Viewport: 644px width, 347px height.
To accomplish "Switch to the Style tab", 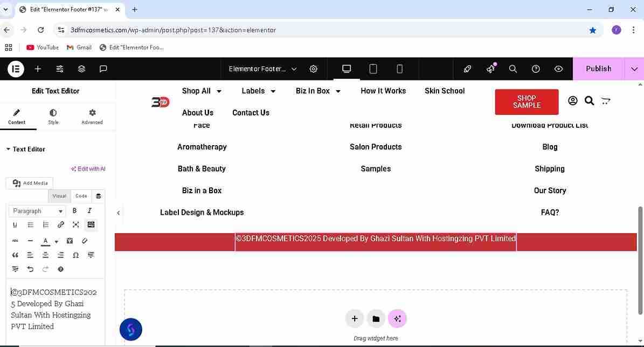I will pyautogui.click(x=53, y=117).
